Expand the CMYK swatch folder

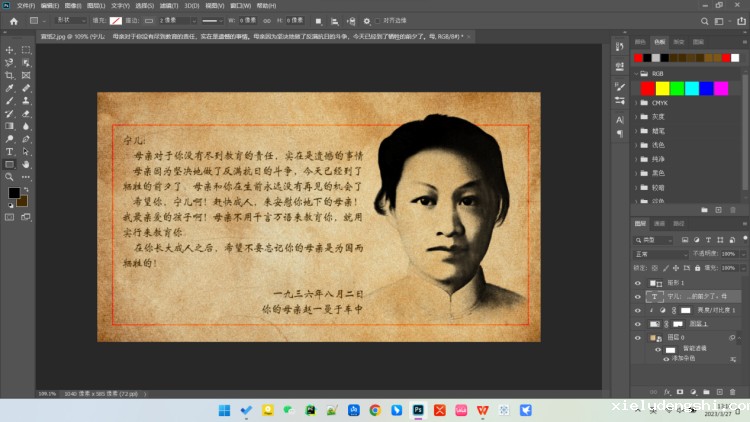click(x=636, y=102)
